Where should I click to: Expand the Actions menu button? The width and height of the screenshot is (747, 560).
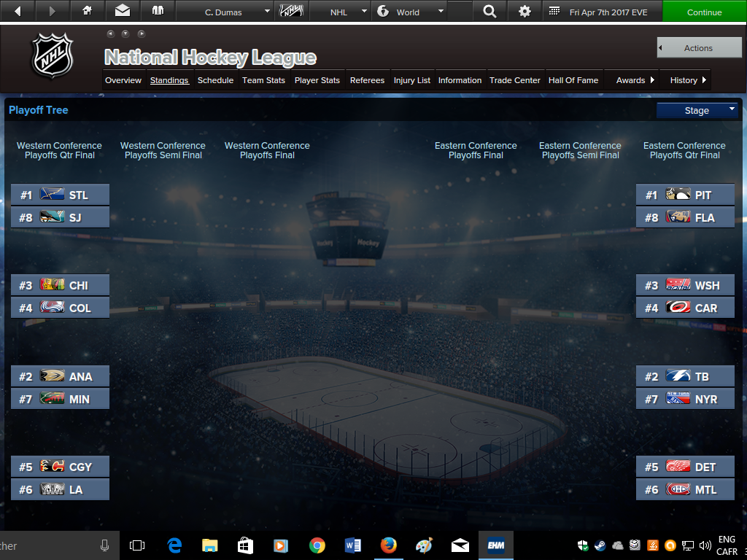[x=698, y=47]
